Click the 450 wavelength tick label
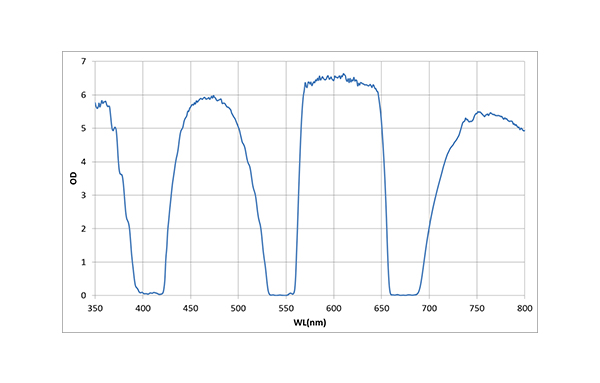The height and width of the screenshot is (383, 600). click(191, 308)
